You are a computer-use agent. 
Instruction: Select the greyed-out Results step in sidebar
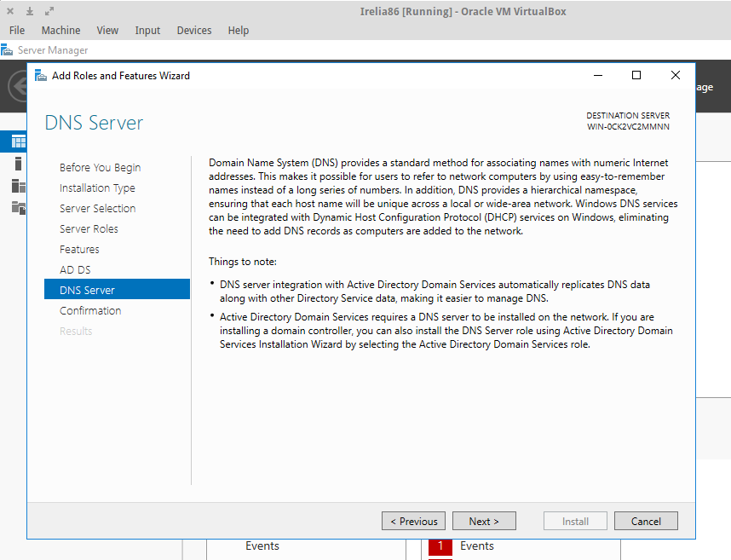[x=76, y=331]
